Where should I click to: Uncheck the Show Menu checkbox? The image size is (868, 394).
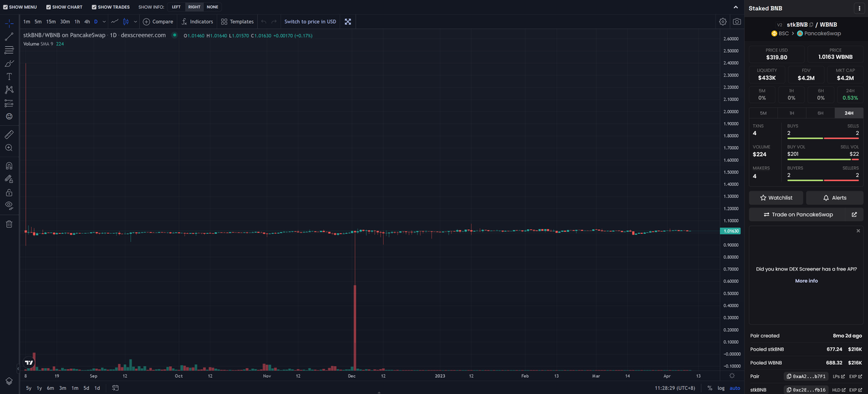click(5, 7)
